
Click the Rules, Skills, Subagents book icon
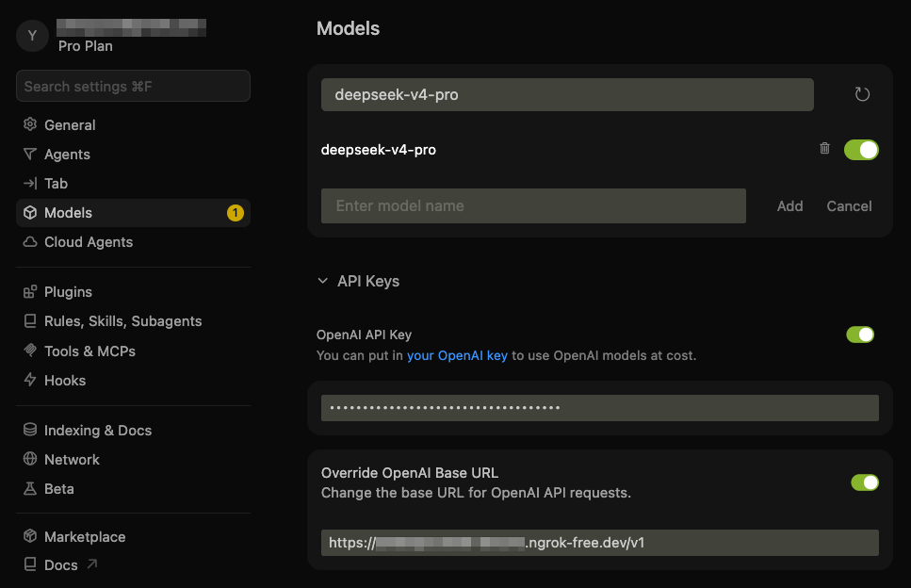click(30, 320)
